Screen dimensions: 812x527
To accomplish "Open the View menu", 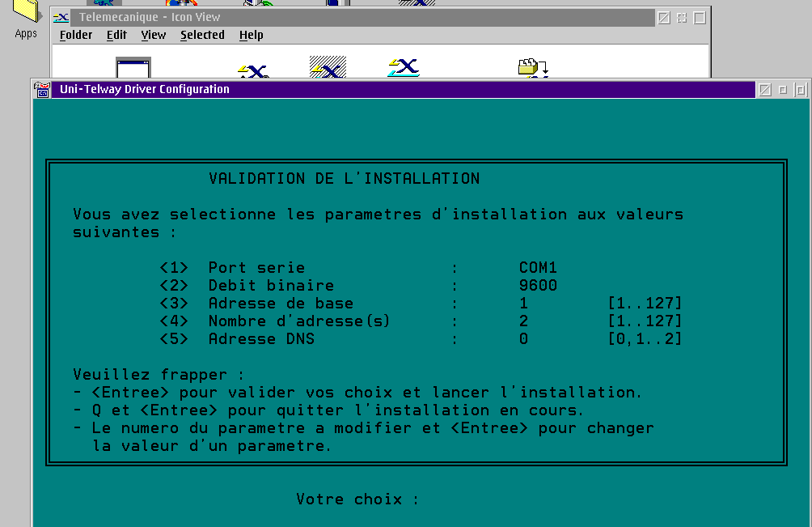I will (x=153, y=35).
